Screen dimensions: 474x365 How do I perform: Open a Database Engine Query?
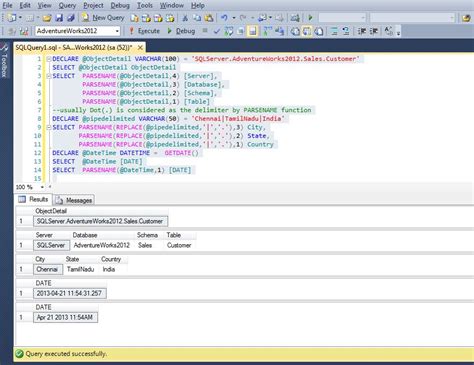click(134, 18)
